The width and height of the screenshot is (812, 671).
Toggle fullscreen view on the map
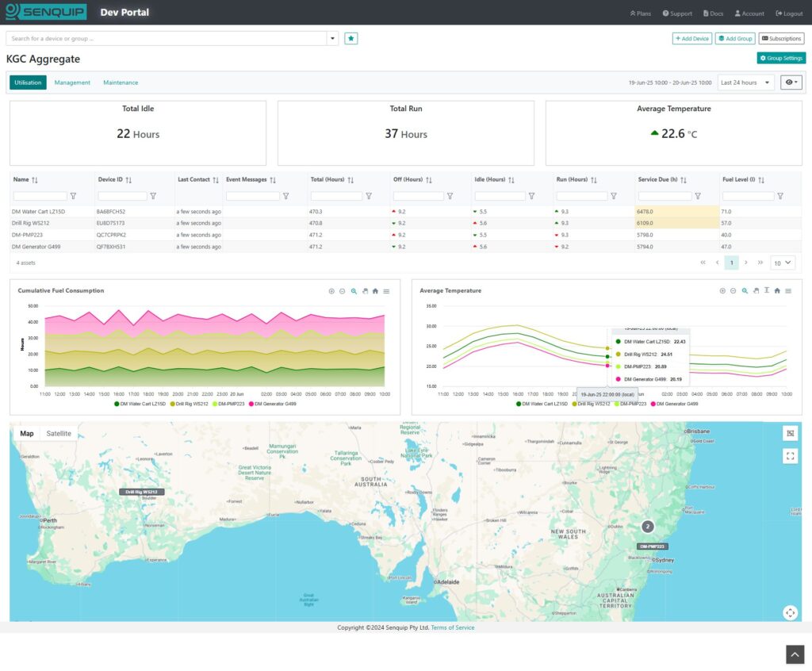point(789,455)
